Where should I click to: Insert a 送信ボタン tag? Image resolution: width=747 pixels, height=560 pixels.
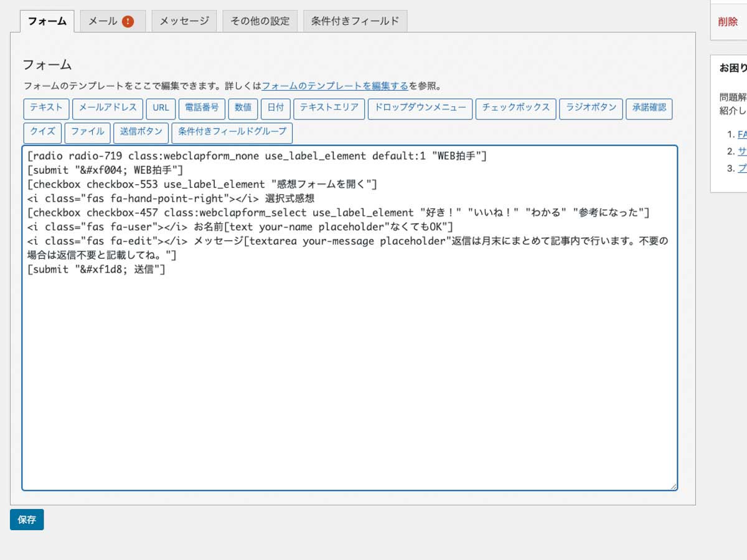tap(141, 133)
